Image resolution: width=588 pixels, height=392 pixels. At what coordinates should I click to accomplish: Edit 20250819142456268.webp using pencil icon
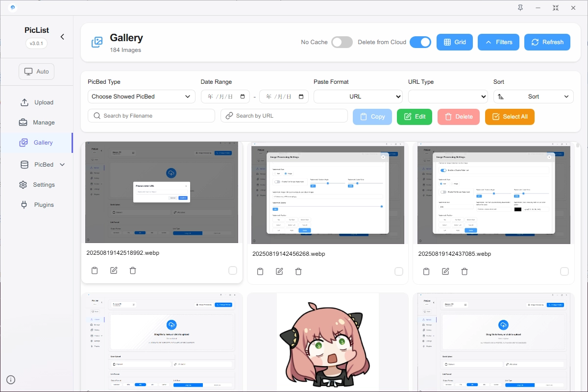pos(279,271)
